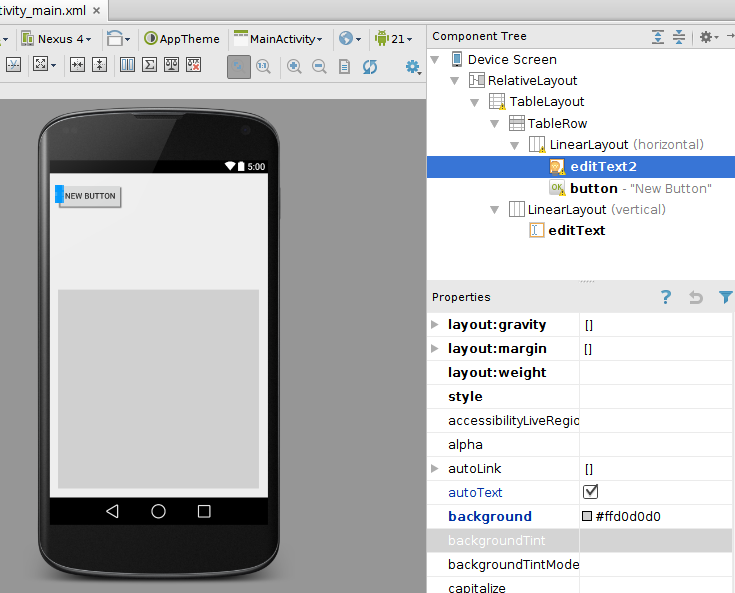The width and height of the screenshot is (735, 593).
Task: Select RelativeLayout in Component Tree
Action: click(x=532, y=81)
